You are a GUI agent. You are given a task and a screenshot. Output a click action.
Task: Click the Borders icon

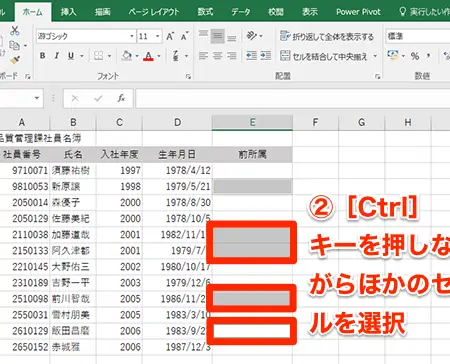tap(98, 56)
